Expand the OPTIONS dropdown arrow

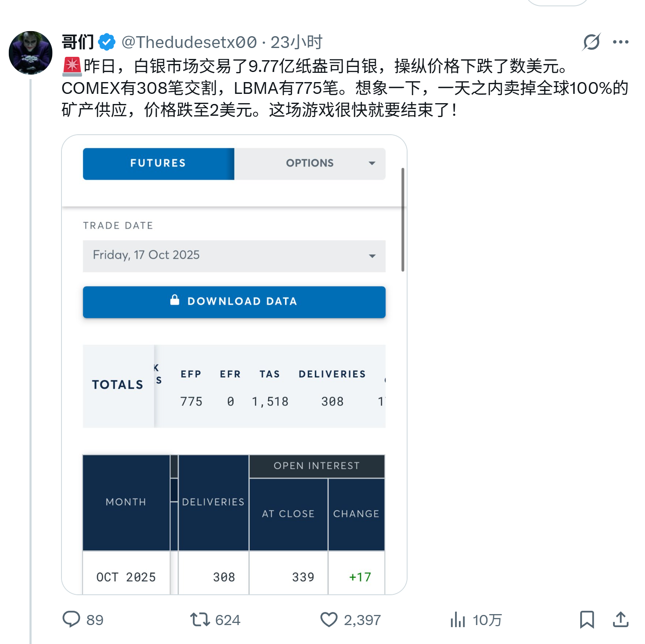point(372,163)
